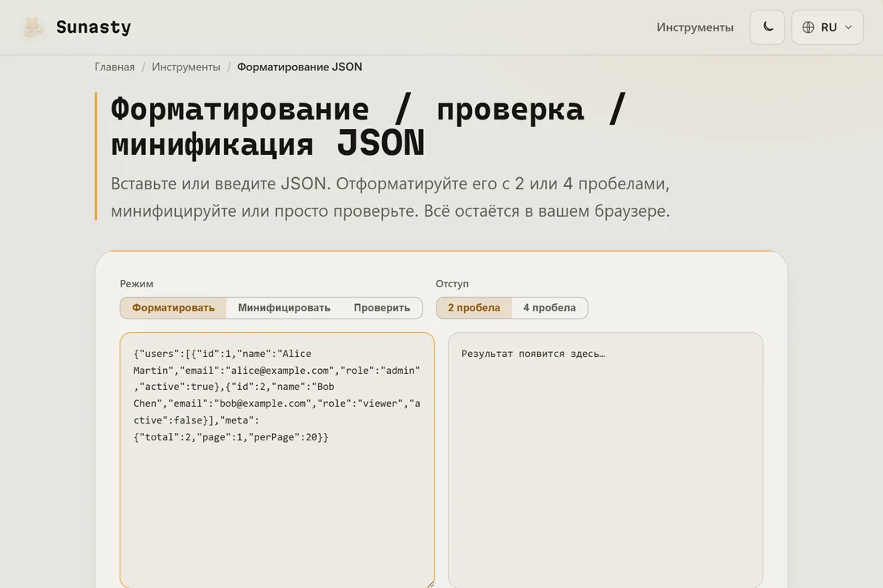Click the globe language icon
Image resolution: width=883 pixels, height=588 pixels.
pyautogui.click(x=808, y=27)
